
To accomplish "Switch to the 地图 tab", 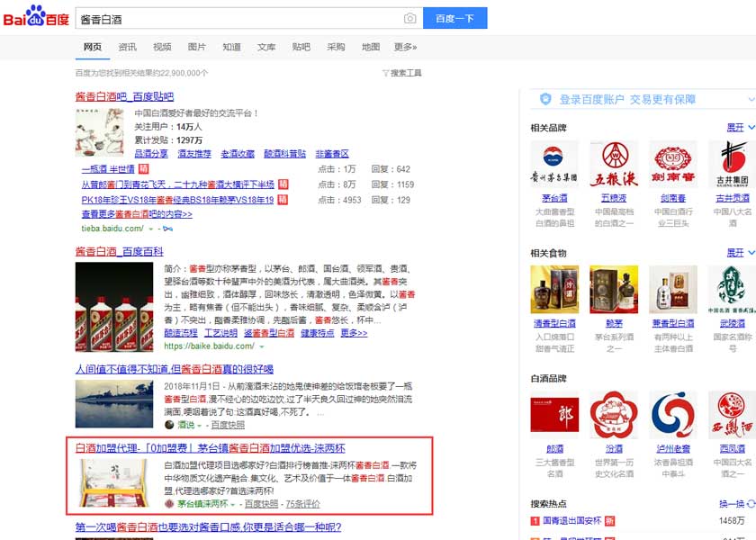I will coord(371,47).
